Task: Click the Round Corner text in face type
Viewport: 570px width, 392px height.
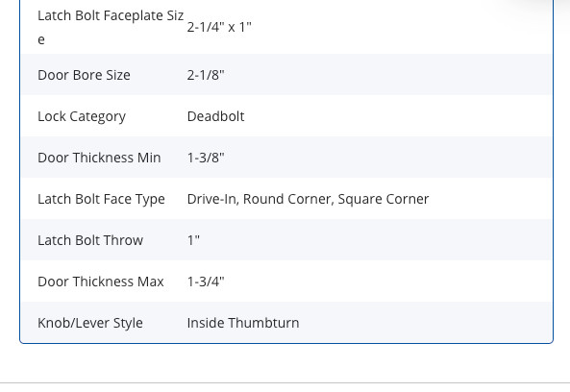Action: point(288,199)
